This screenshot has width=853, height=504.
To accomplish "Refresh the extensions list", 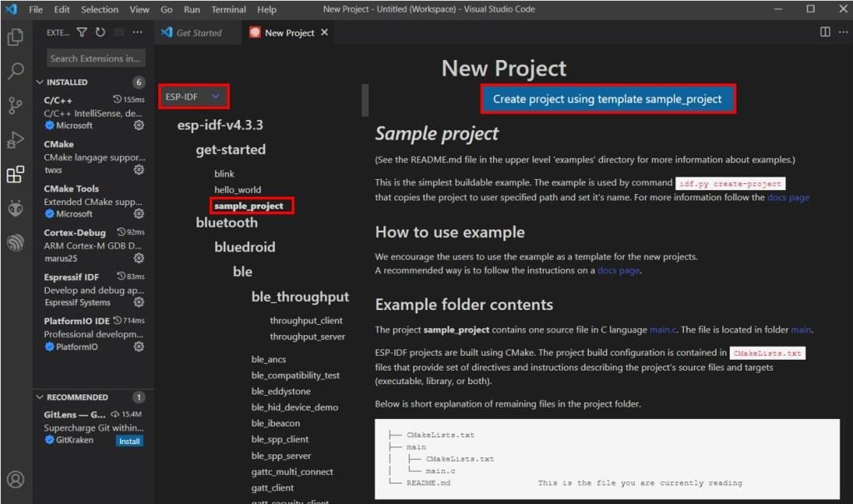I will click(x=100, y=32).
